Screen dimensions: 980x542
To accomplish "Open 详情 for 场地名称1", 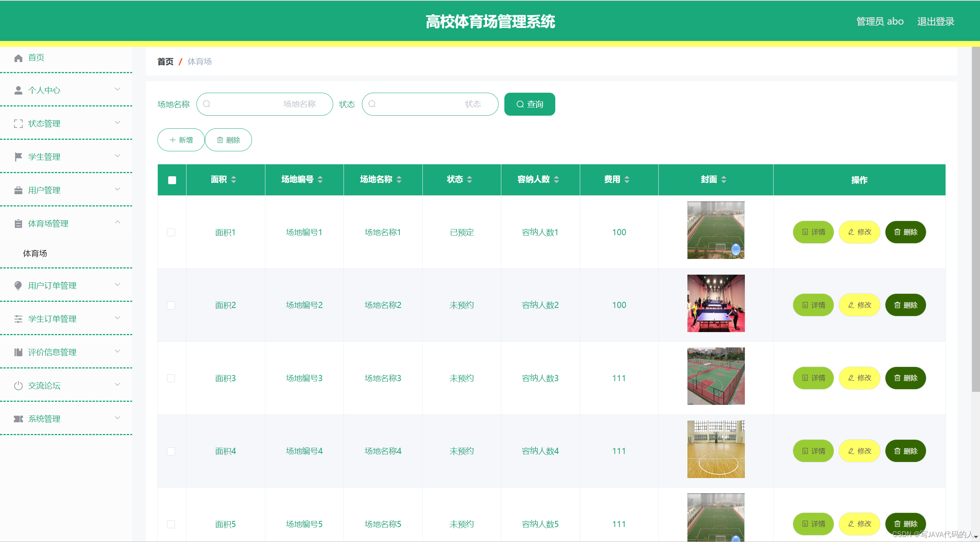I will (x=813, y=232).
